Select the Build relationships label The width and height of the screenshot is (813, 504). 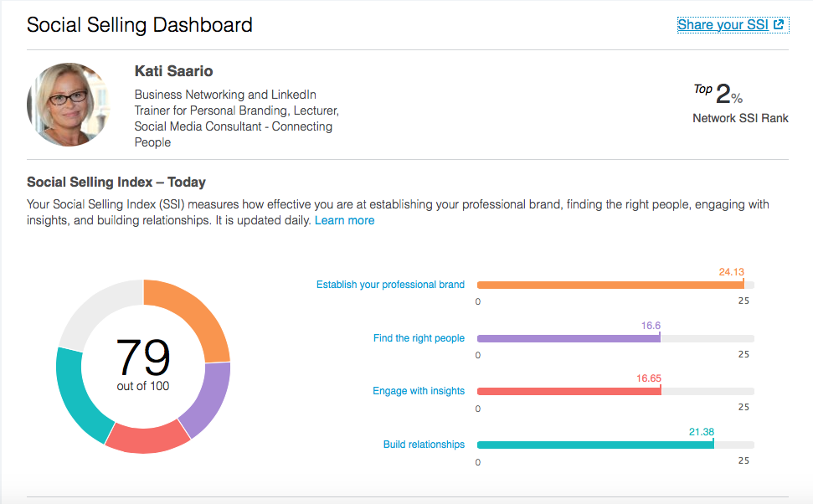(x=425, y=445)
